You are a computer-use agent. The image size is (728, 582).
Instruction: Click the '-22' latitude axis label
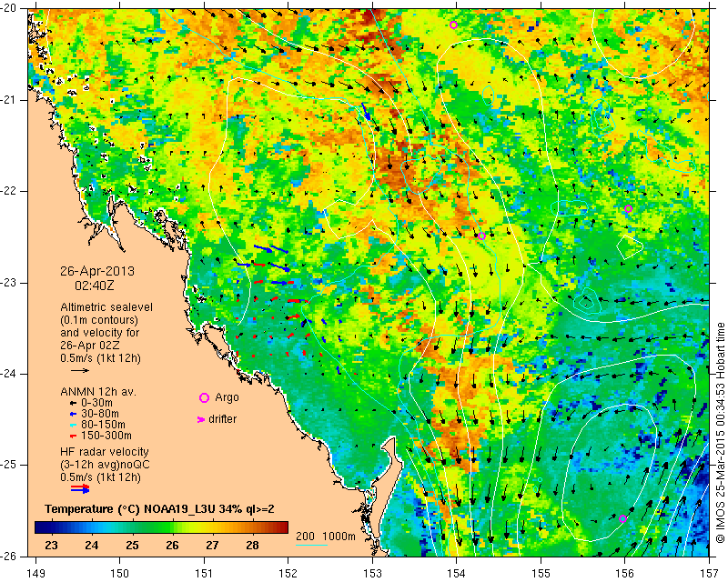pos(9,191)
